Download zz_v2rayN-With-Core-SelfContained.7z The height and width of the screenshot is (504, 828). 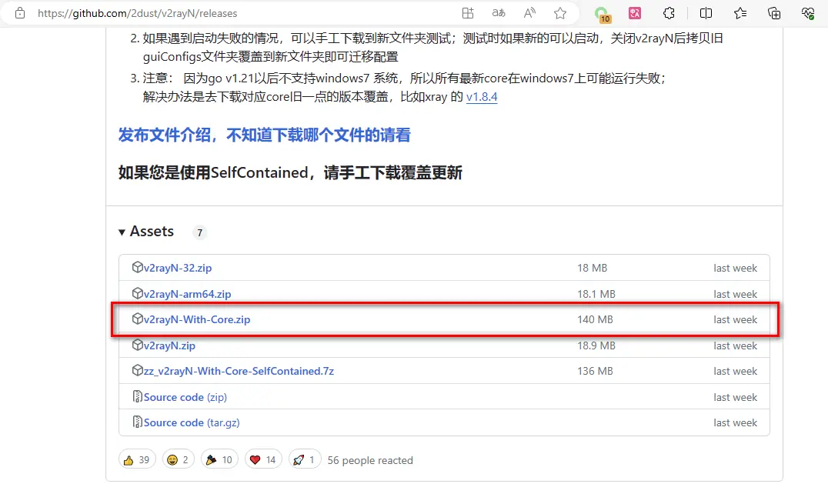tap(239, 371)
